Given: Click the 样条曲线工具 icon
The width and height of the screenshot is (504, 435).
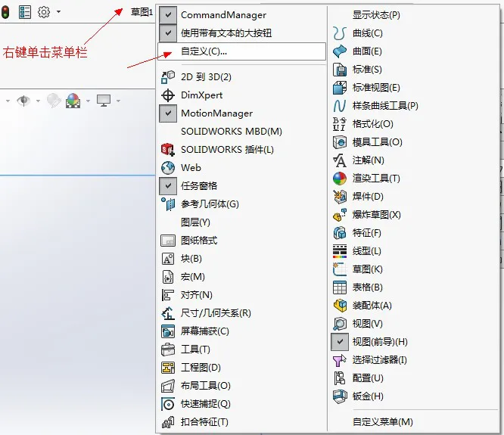Looking at the screenshot, I should tap(340, 106).
